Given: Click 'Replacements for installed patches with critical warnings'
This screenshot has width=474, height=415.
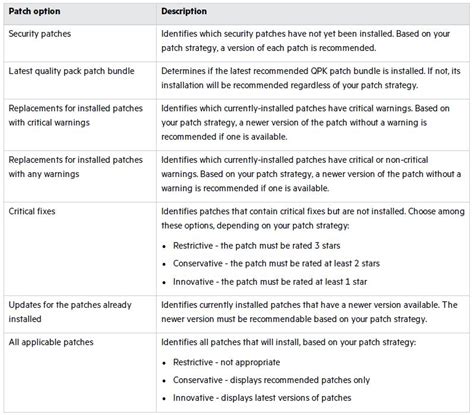Looking at the screenshot, I should (x=76, y=115).
